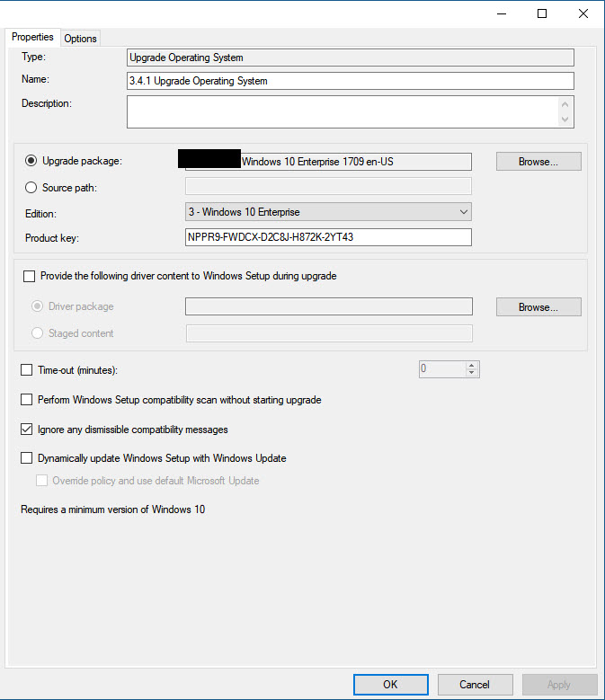The image size is (605, 700).
Task: Select the Properties tab
Action: click(32, 37)
